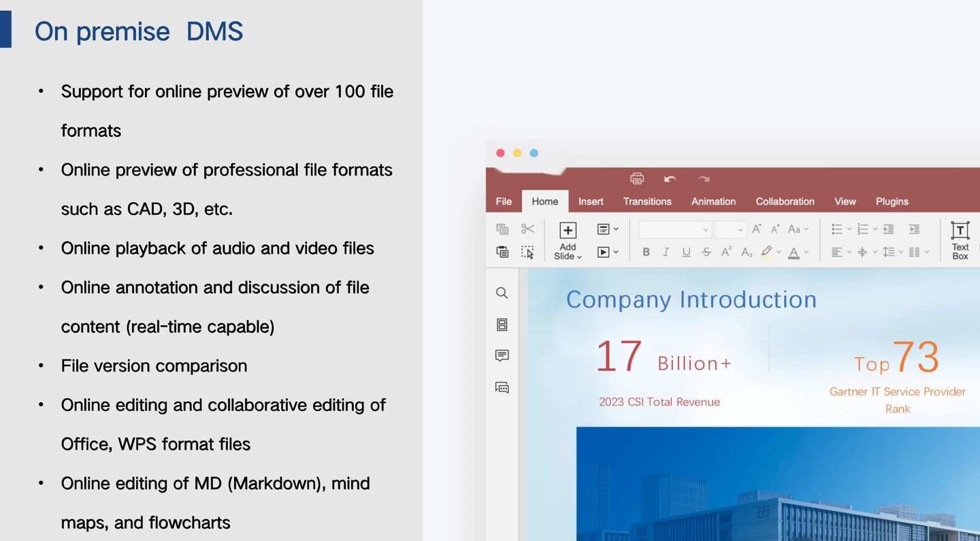Print the presentation using the printer icon
Image resolution: width=980 pixels, height=541 pixels.
pos(637,179)
